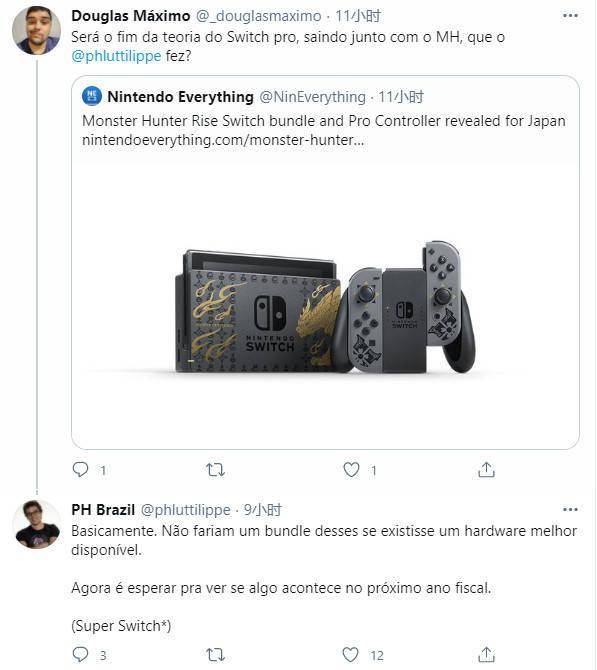Image resolution: width=597 pixels, height=670 pixels.
Task: Open the PH Brazil display name
Action: (x=103, y=509)
